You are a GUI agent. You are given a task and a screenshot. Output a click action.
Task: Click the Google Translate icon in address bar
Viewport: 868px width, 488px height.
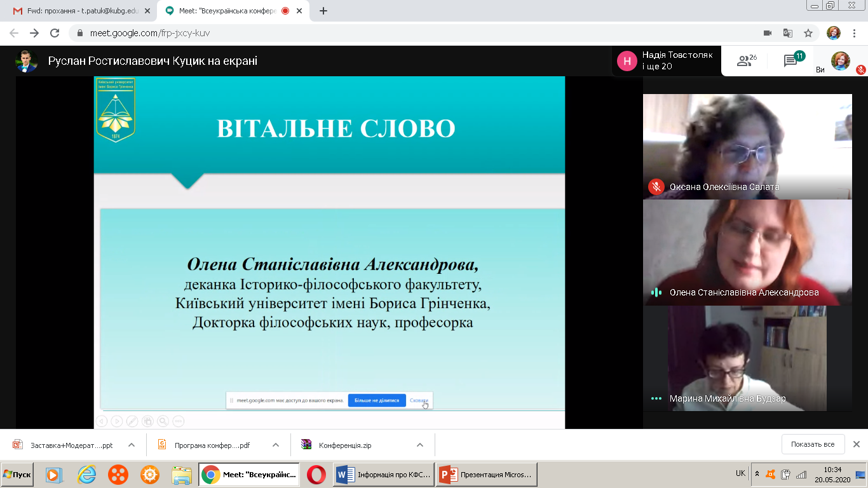(x=787, y=33)
